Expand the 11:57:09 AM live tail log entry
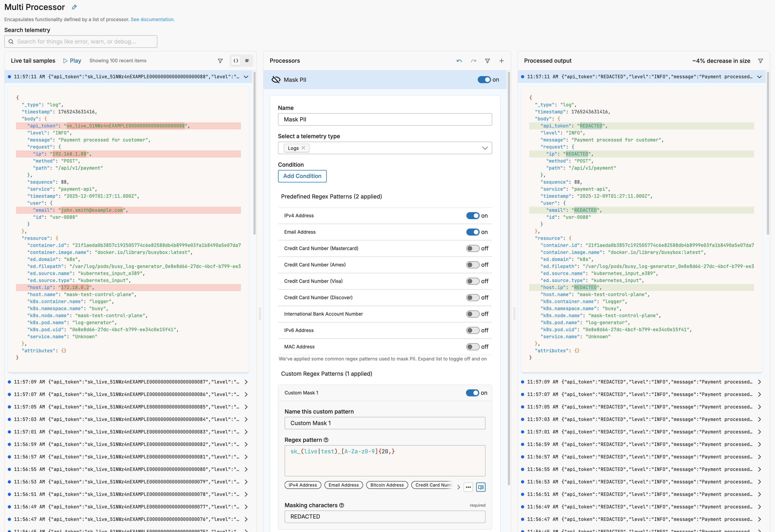Viewport: 775px width, 532px height. 246,382
